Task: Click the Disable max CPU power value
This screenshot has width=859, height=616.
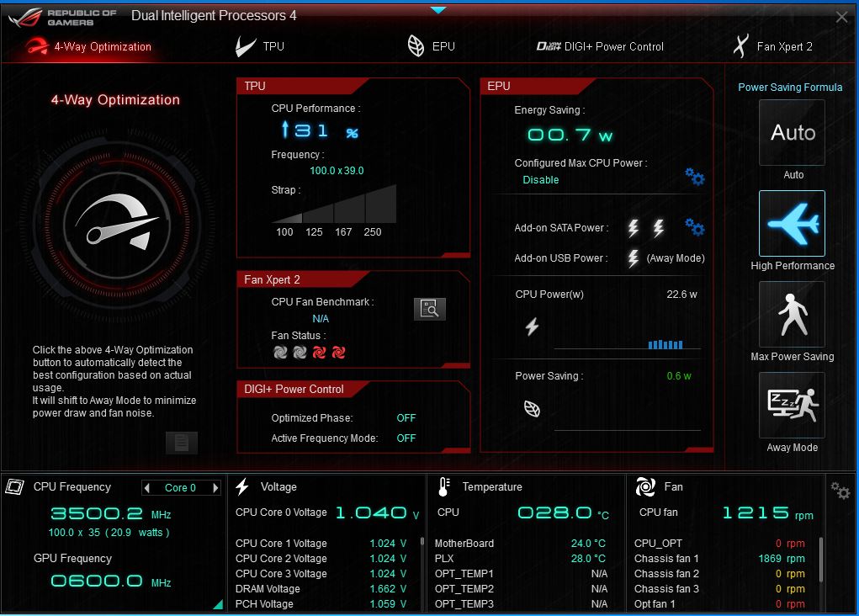Action: [x=541, y=180]
